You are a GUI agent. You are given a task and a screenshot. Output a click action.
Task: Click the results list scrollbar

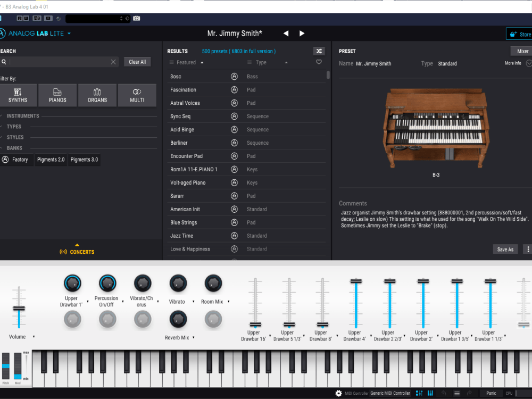click(x=328, y=75)
